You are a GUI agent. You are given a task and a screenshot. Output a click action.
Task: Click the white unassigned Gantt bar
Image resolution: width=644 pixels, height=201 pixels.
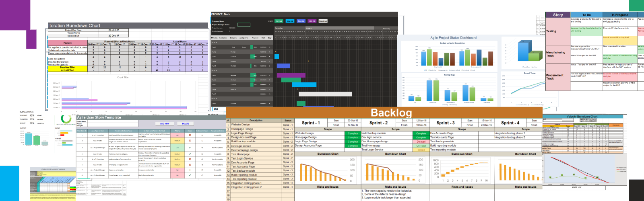click(x=325, y=94)
